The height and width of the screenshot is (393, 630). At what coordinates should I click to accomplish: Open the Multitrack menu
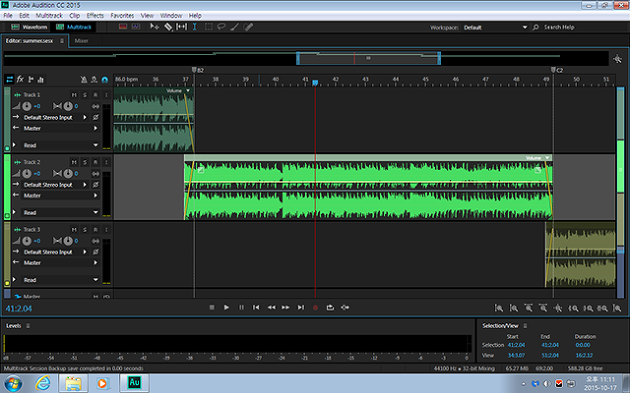(x=49, y=16)
